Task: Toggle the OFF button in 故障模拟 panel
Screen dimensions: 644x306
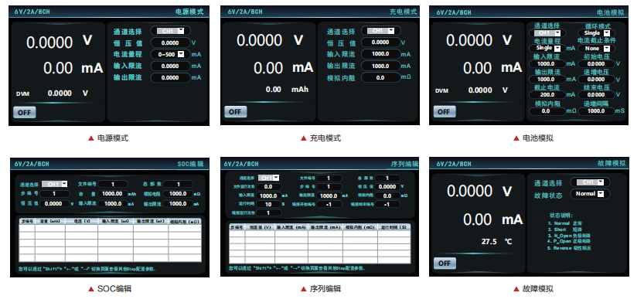Action: click(x=445, y=263)
